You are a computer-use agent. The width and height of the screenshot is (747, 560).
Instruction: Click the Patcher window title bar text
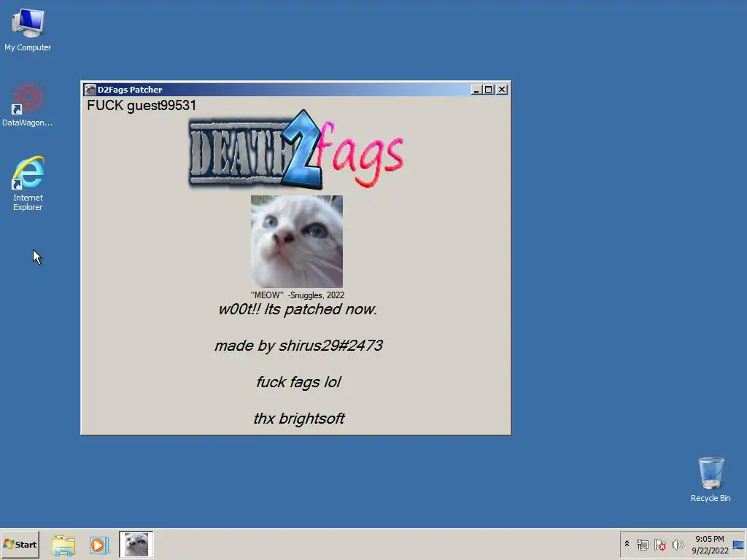click(130, 90)
